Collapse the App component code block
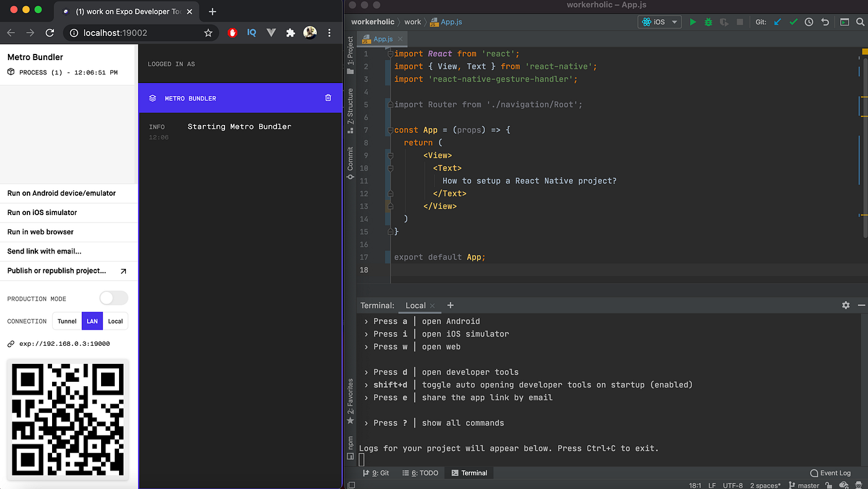868x489 pixels. pyautogui.click(x=390, y=130)
